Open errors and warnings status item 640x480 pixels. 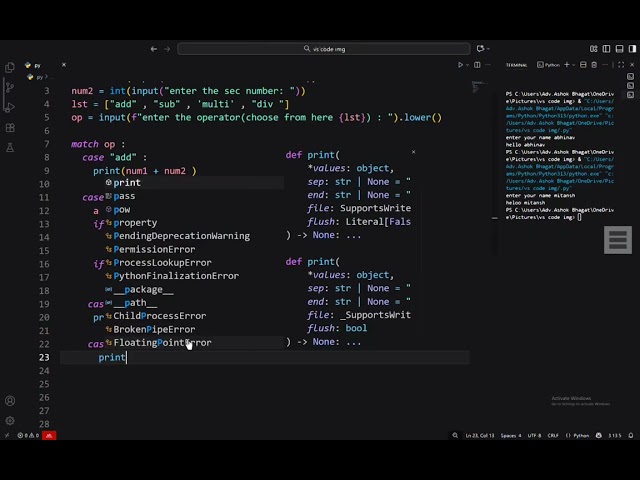(x=28, y=436)
